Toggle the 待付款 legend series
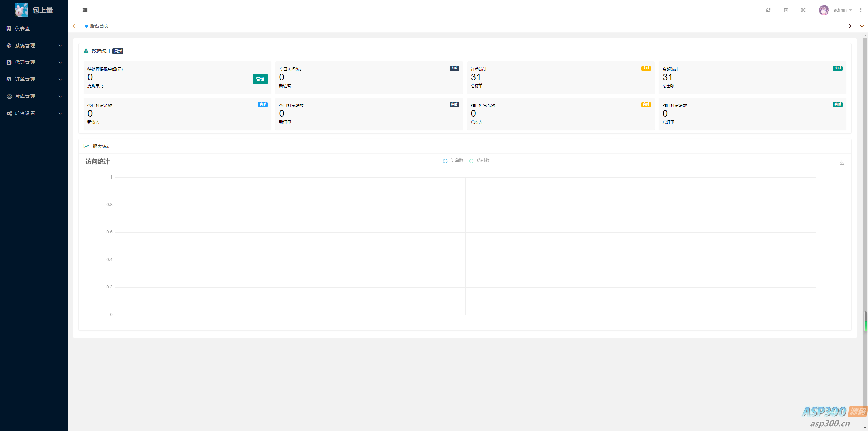868x431 pixels. click(478, 161)
